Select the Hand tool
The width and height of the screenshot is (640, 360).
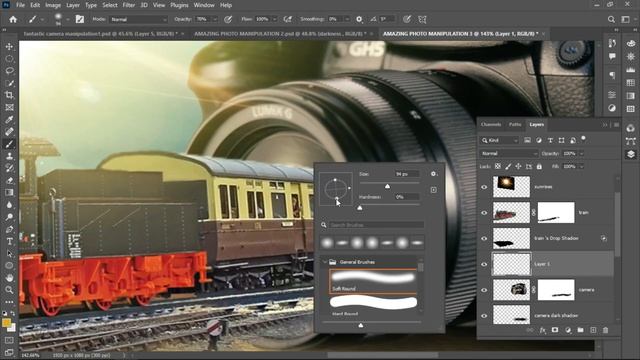(9, 278)
